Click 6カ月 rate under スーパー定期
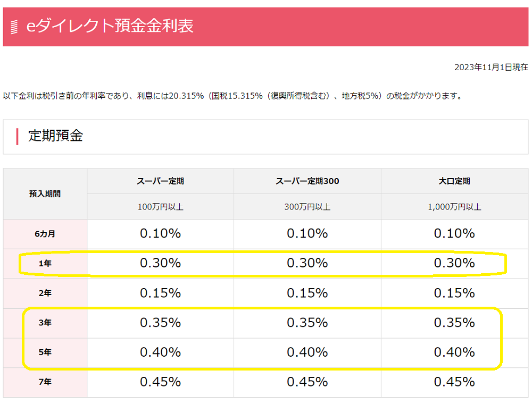This screenshot has width=532, height=404. click(160, 233)
